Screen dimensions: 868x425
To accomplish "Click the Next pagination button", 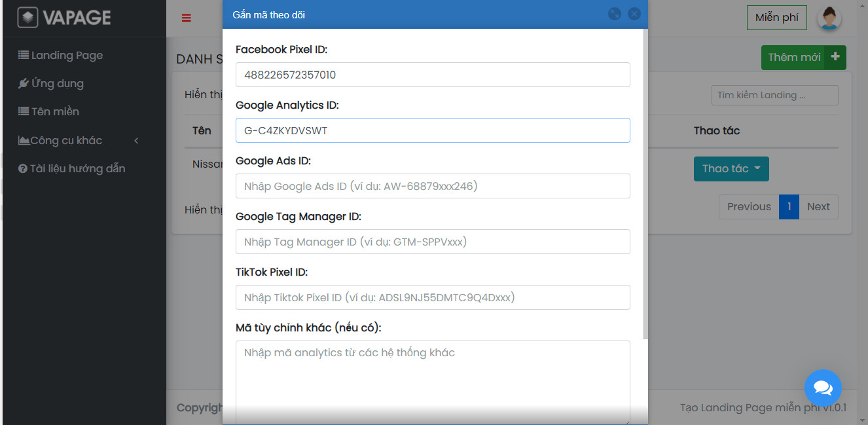I will pos(818,207).
